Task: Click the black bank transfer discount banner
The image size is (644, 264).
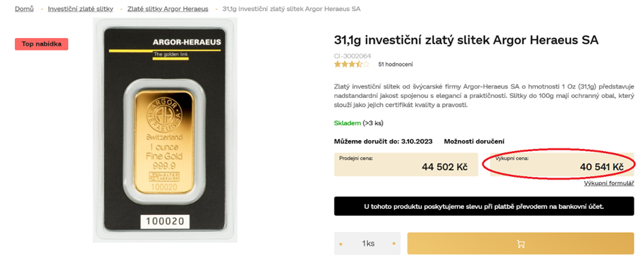Action: click(x=484, y=206)
